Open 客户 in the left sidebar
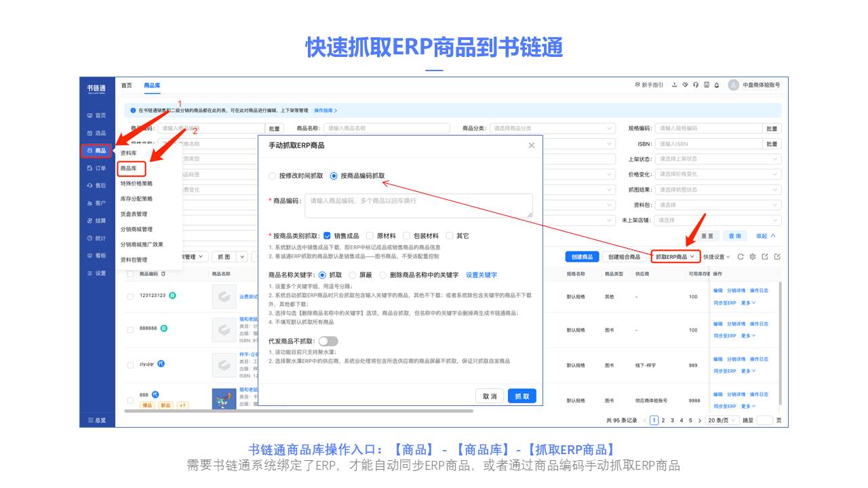 click(x=96, y=203)
